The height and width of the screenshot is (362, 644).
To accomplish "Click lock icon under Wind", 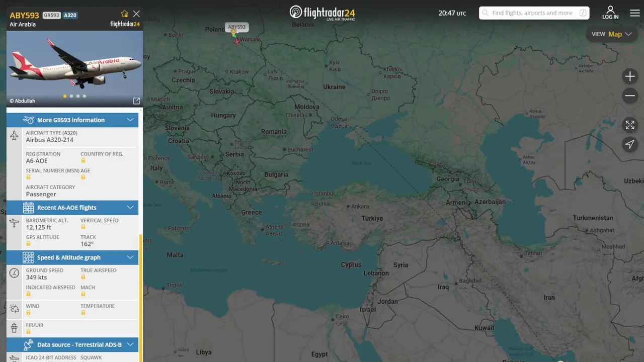I will click(x=28, y=313).
